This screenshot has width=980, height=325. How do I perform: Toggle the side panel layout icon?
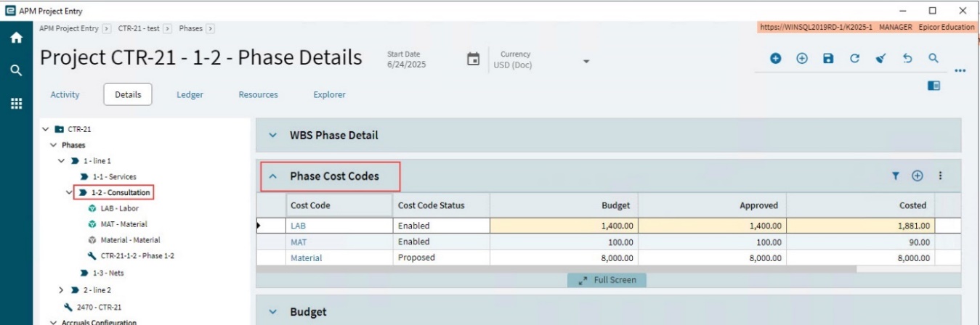pyautogui.click(x=934, y=86)
